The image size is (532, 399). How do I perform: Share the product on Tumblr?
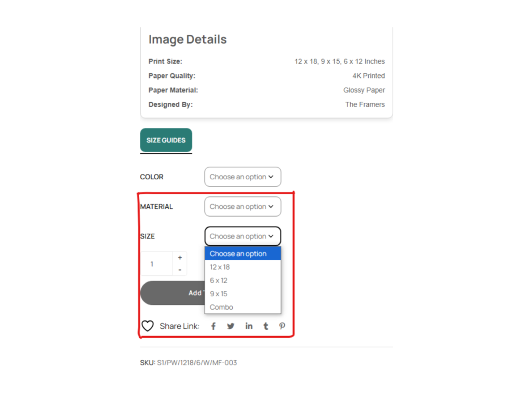coord(265,326)
